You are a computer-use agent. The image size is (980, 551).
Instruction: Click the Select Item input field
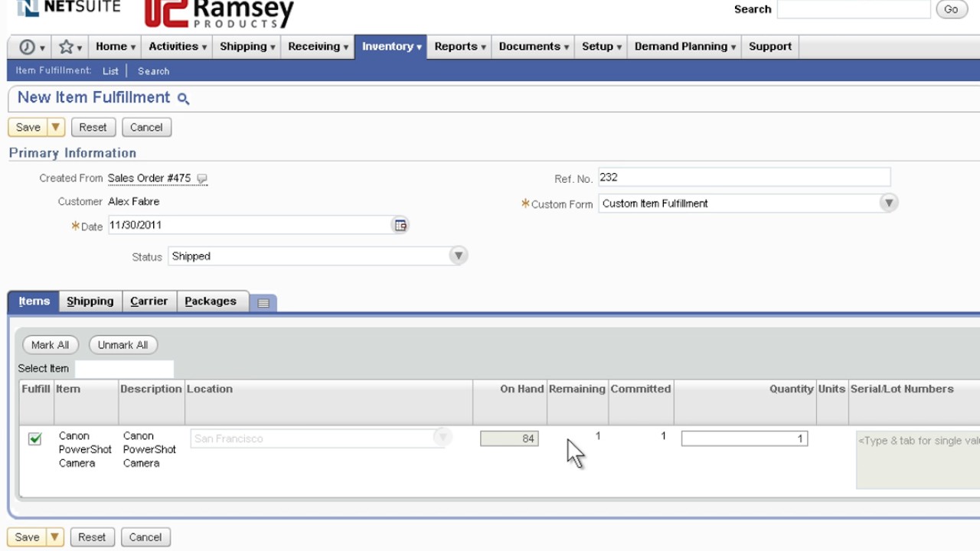point(124,369)
